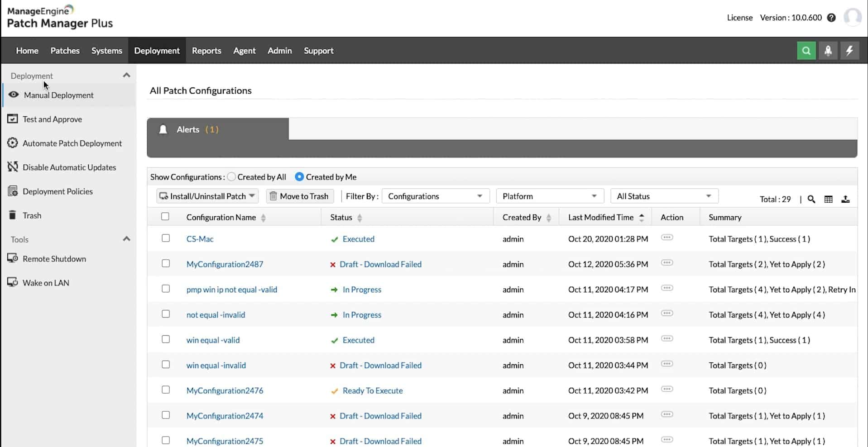The image size is (868, 447).
Task: Select the Created by All radio
Action: 231,177
